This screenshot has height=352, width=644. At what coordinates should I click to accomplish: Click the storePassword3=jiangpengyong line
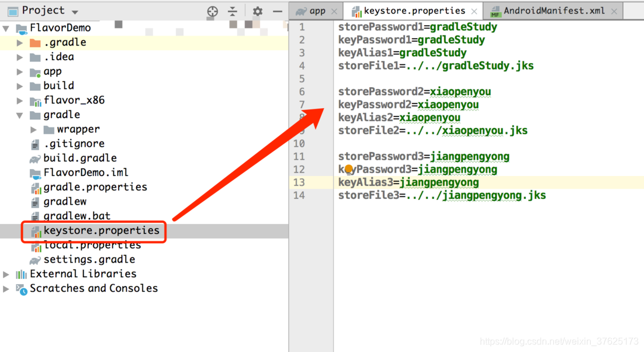424,157
